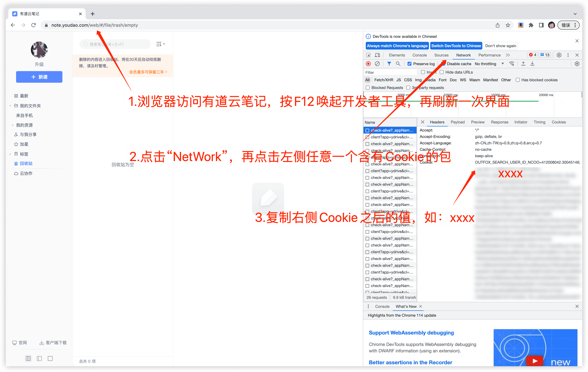Open the DevTools settings gear
This screenshot has width=588, height=372.
click(559, 55)
